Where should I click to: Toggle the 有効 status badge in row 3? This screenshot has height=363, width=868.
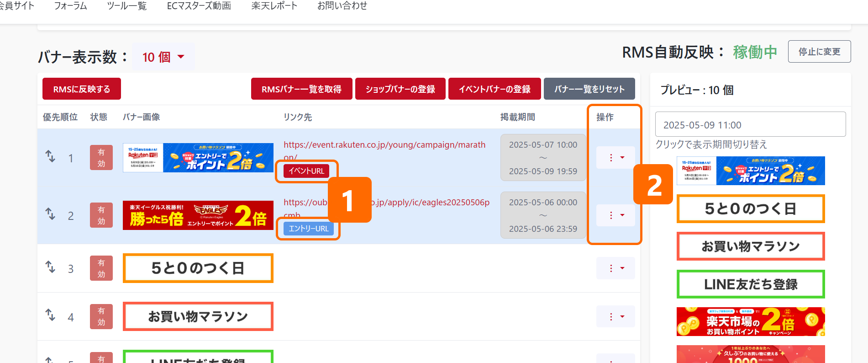[x=101, y=268]
